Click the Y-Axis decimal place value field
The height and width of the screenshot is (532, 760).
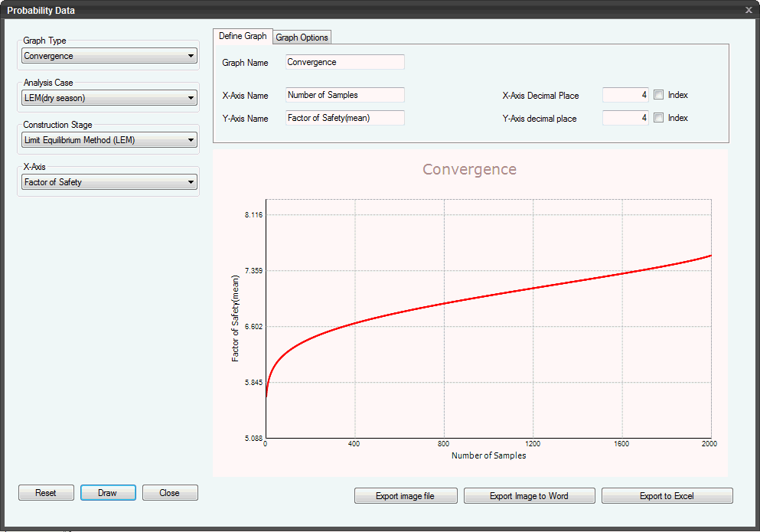coord(625,118)
